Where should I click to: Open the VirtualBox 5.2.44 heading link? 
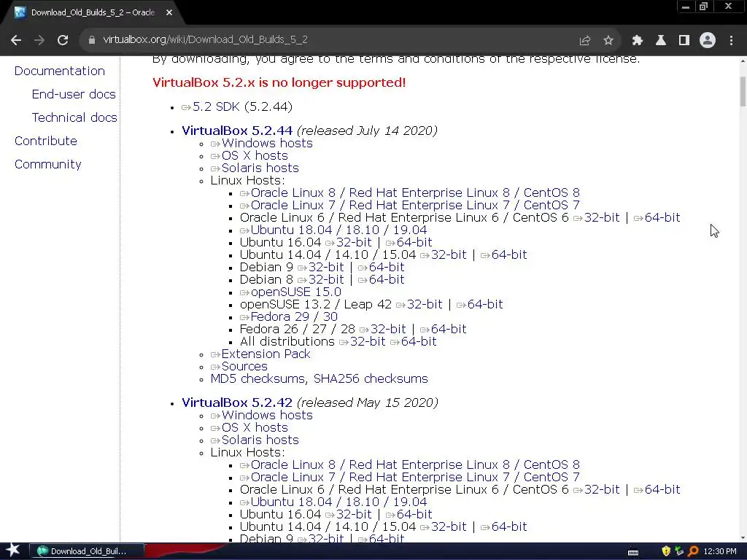tap(237, 131)
